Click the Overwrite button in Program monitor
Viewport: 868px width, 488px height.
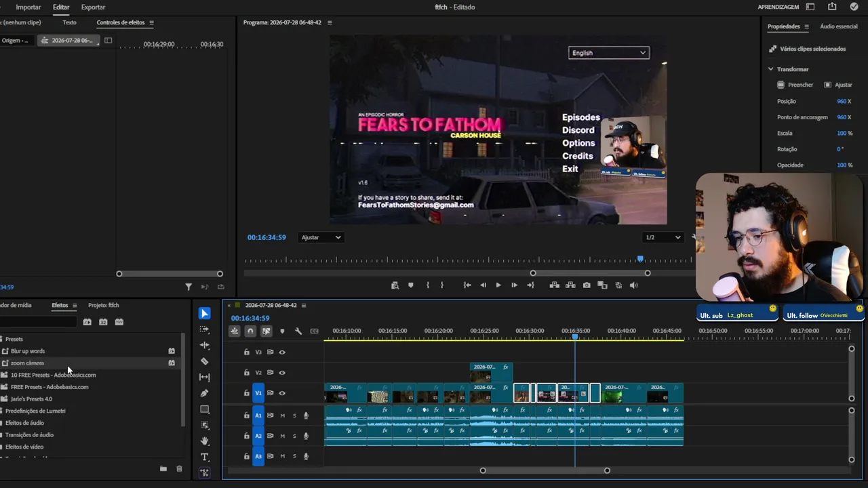pyautogui.click(x=570, y=285)
